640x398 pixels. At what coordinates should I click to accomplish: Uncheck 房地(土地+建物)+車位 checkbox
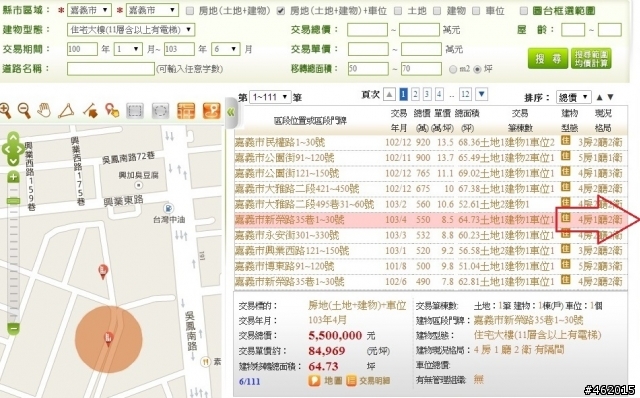click(x=280, y=11)
